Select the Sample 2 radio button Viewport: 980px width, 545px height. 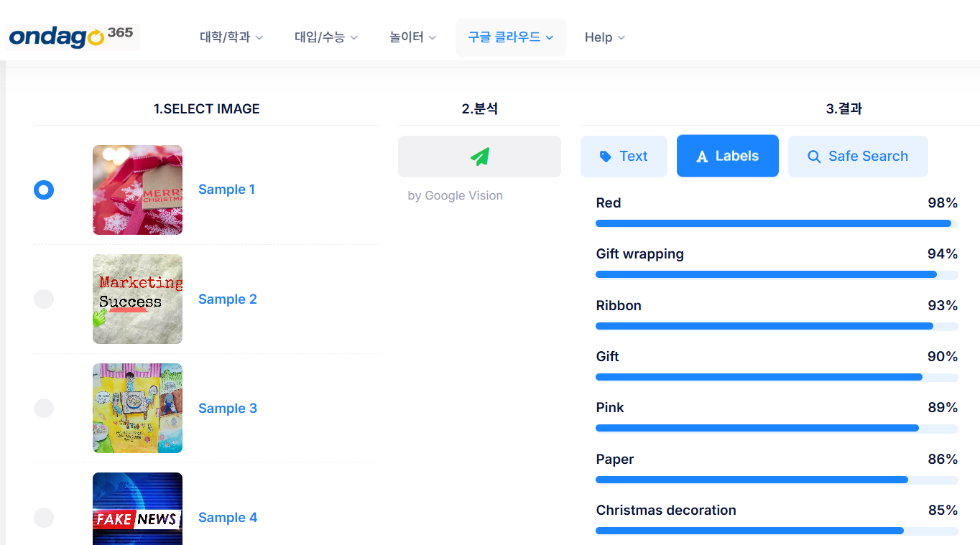coord(44,299)
